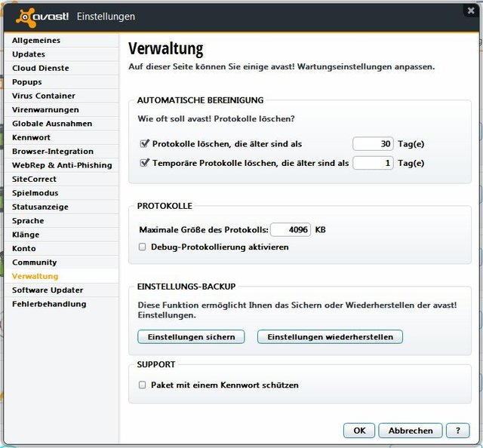Viewport: 483px width, 448px height.
Task: Open Virus Container settings
Action: (62, 96)
